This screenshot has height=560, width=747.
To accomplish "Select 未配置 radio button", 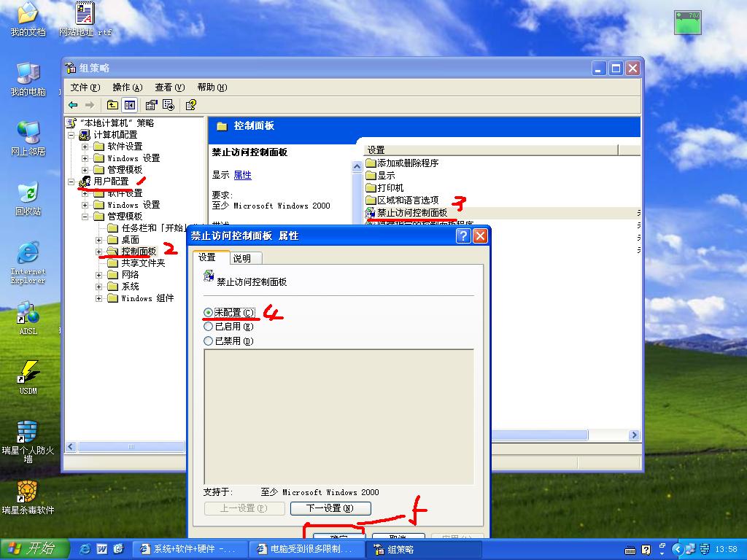I will 208,312.
